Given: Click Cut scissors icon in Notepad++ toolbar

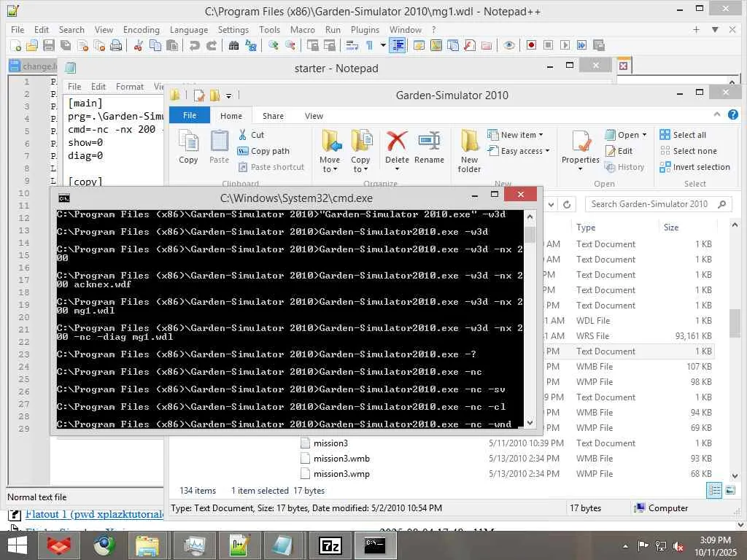Looking at the screenshot, I should [139, 46].
